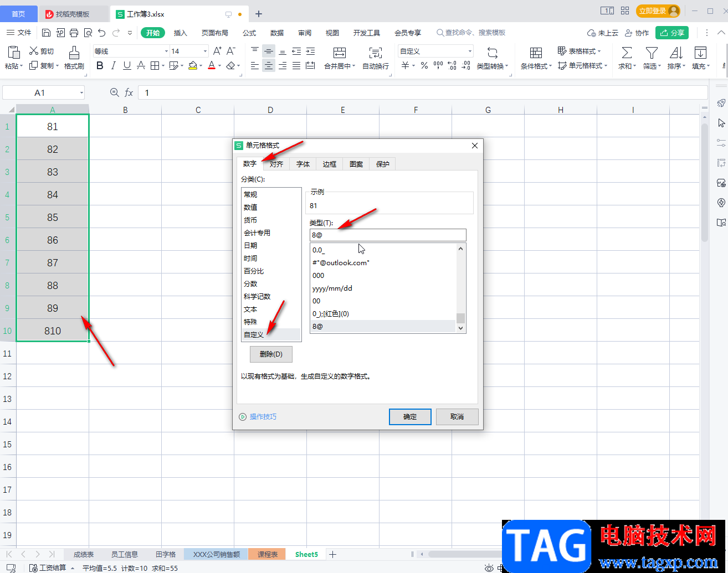Click the Type (类型) input field
This screenshot has width=728, height=573.
point(388,235)
